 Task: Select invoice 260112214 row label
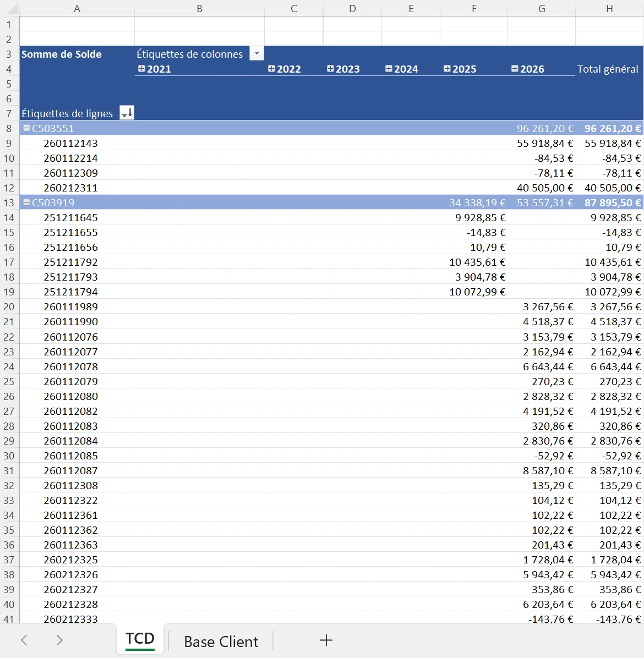70,158
